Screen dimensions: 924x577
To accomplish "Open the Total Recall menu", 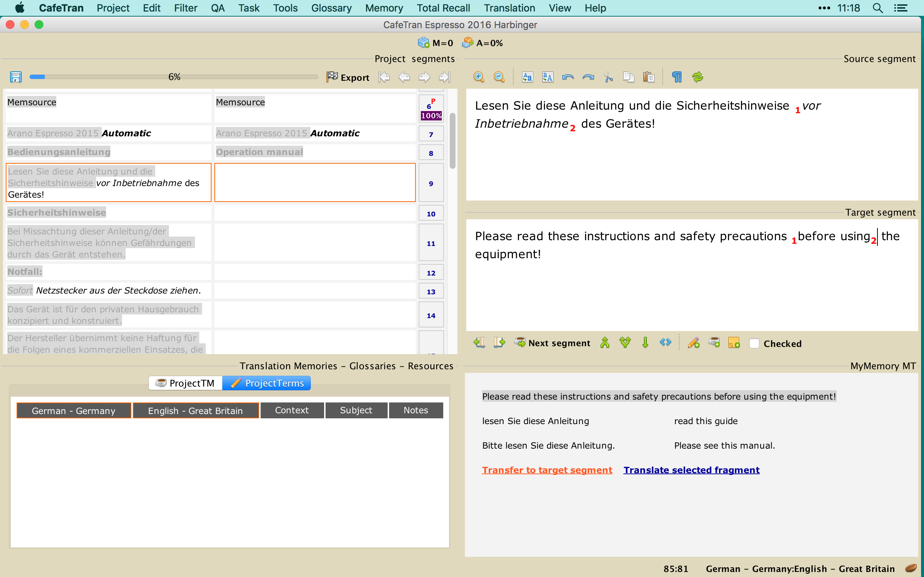I will pos(443,8).
